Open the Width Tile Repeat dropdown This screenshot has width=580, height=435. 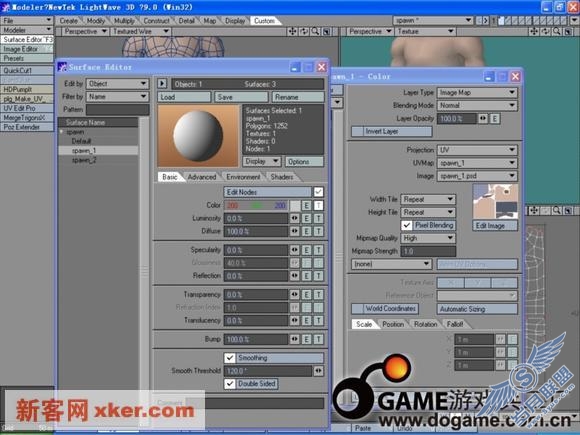pos(428,199)
